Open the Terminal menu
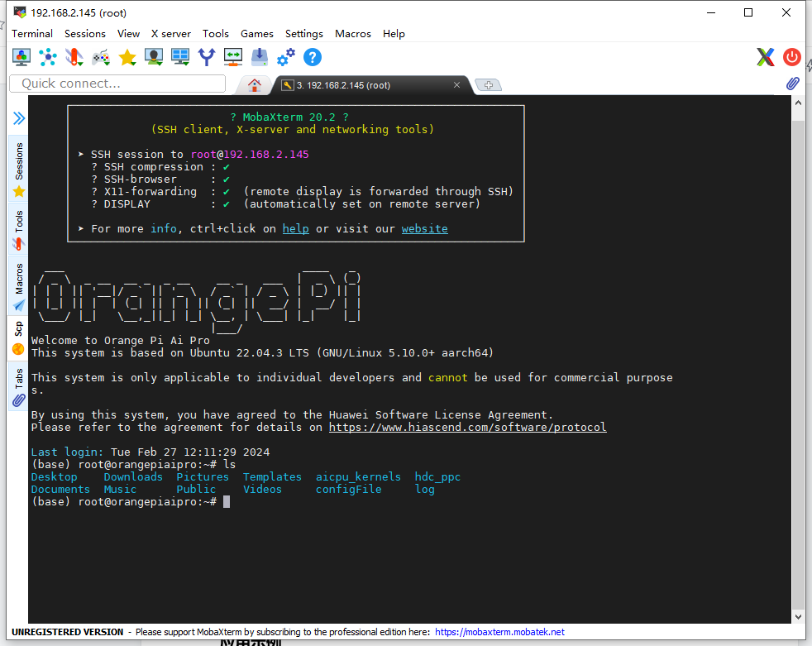812x646 pixels. click(x=32, y=34)
